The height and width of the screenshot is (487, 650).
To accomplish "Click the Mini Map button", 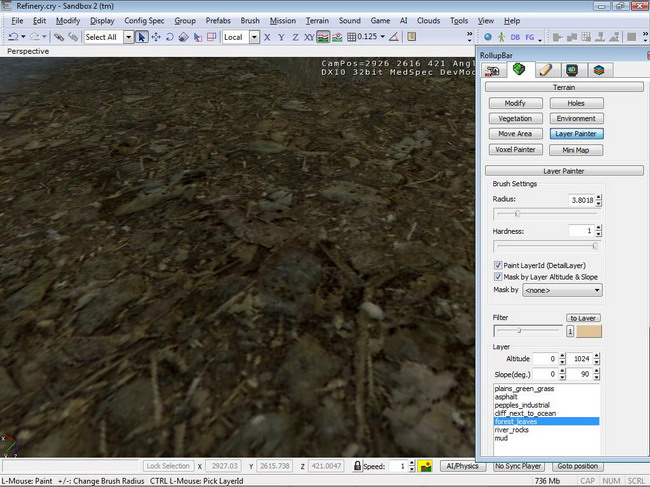I will (576, 150).
